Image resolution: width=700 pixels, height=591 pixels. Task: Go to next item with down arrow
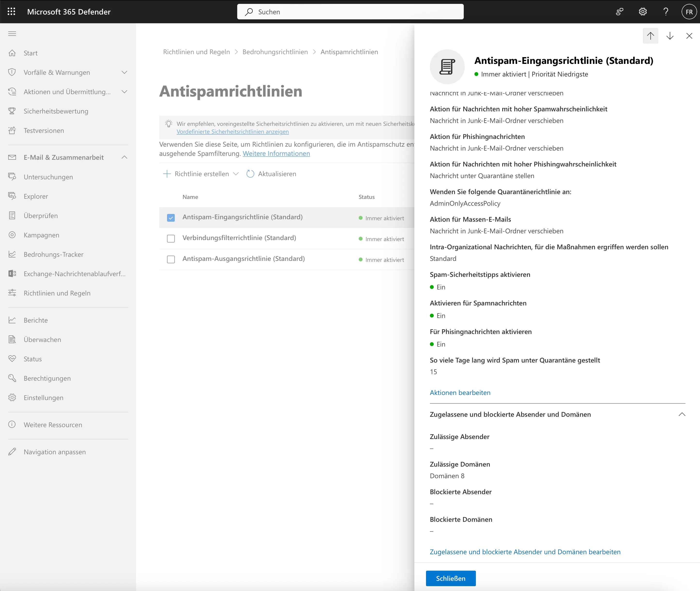pyautogui.click(x=670, y=36)
